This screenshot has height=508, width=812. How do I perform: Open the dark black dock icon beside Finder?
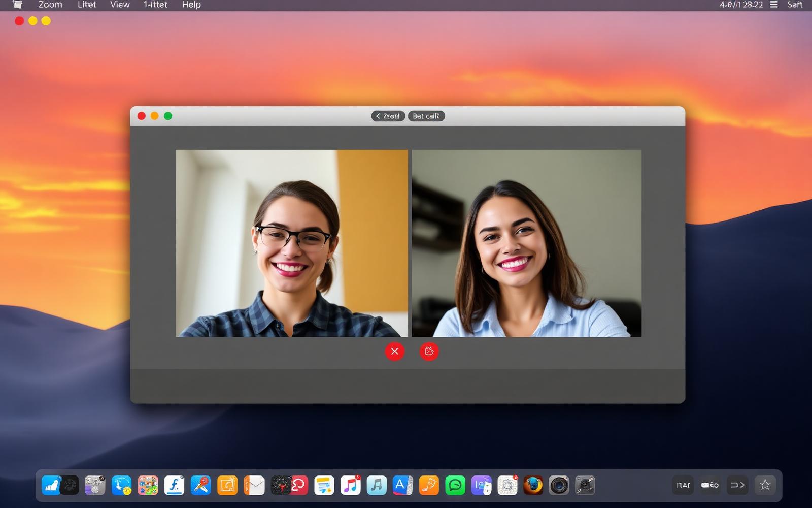tap(70, 486)
